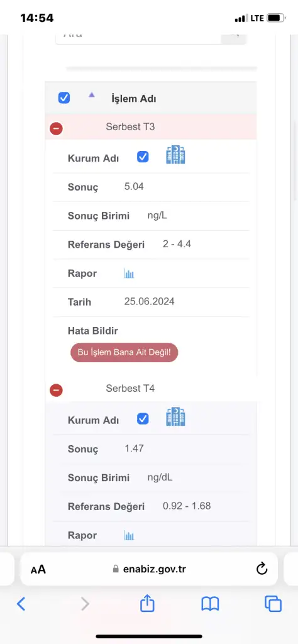The width and height of the screenshot is (298, 644).
Task: Tap the enabiz.gov.tr address bar
Action: (149, 569)
